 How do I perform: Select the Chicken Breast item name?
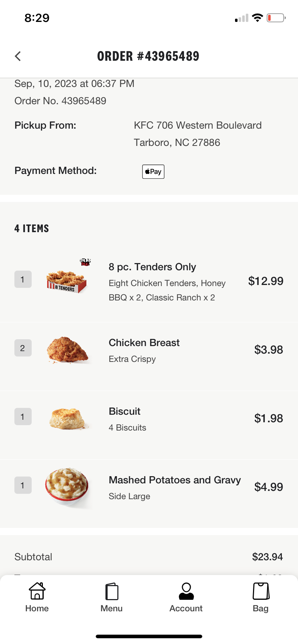pyautogui.click(x=144, y=343)
